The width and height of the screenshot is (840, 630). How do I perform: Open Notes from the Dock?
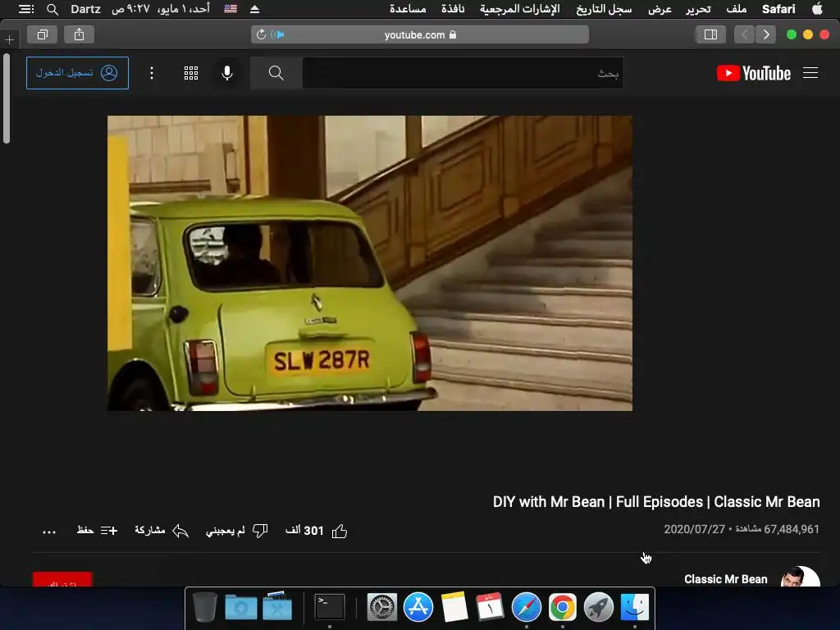coord(454,608)
